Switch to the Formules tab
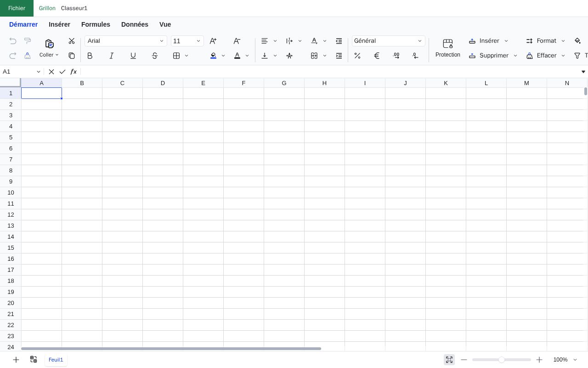The height and width of the screenshot is (368, 588). (x=96, y=24)
